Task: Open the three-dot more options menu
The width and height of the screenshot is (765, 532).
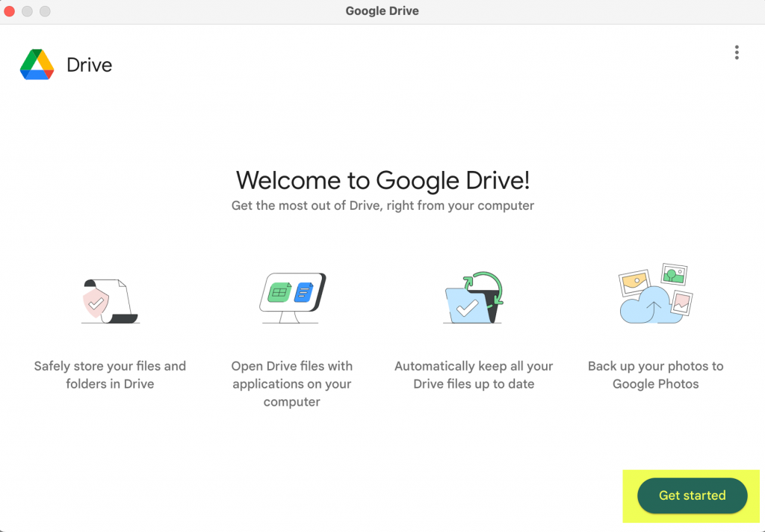Action: coord(737,53)
